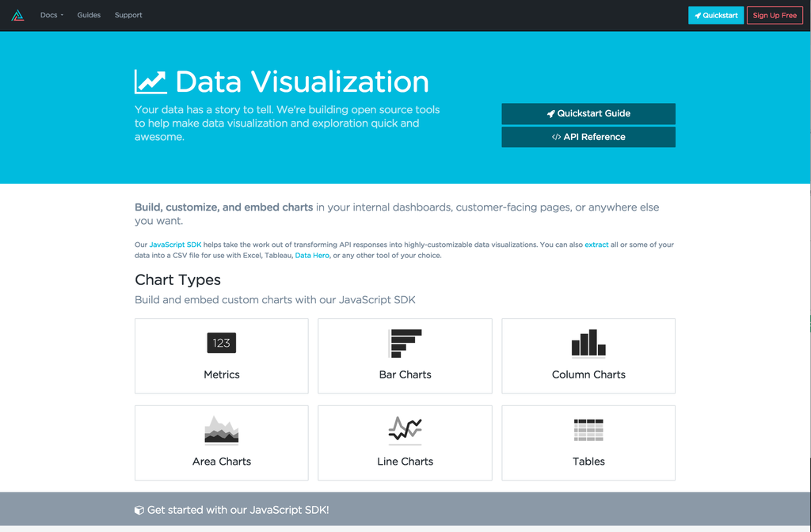Select the Bar Charts icon
Screen dimensions: 811x532
click(x=405, y=344)
